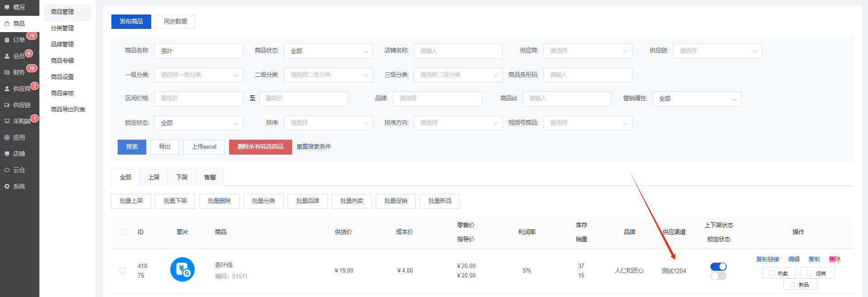Switch to the 下架 tab
Screen dimensions: 868x297
182,177
